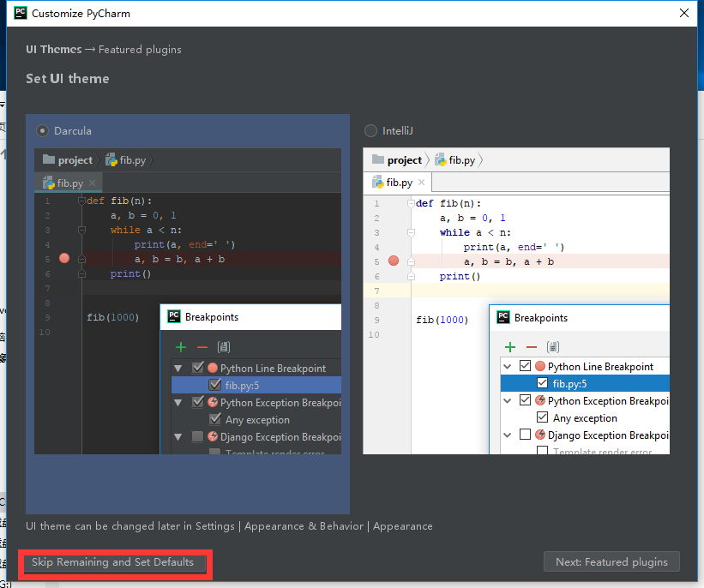Toggle Python Line Breakpoint checkbox in Darcula preview
Image resolution: width=704 pixels, height=588 pixels.
point(197,368)
